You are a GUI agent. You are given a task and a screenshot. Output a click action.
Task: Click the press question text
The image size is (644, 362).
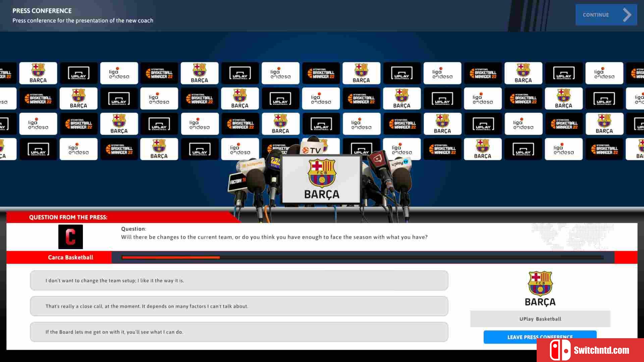pyautogui.click(x=274, y=237)
